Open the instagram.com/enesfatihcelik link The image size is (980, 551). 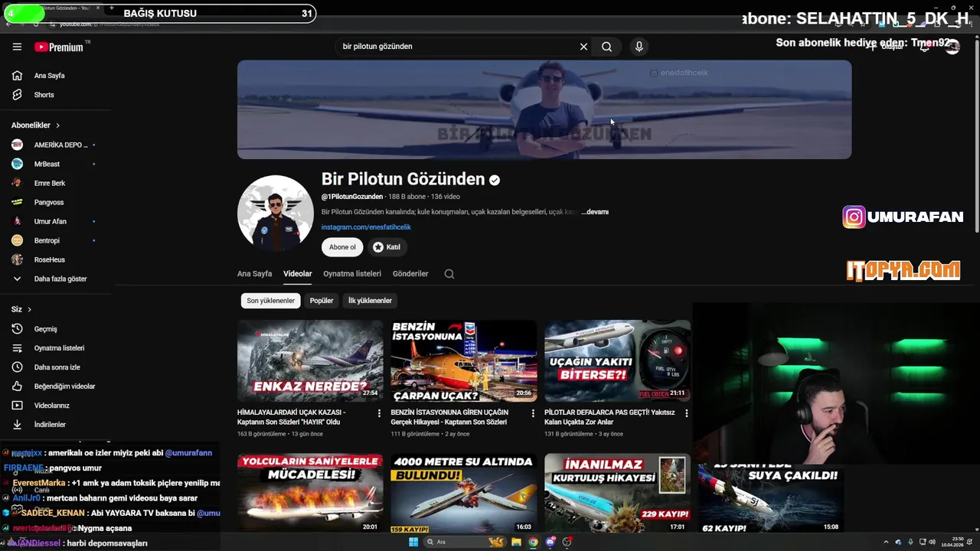366,227
